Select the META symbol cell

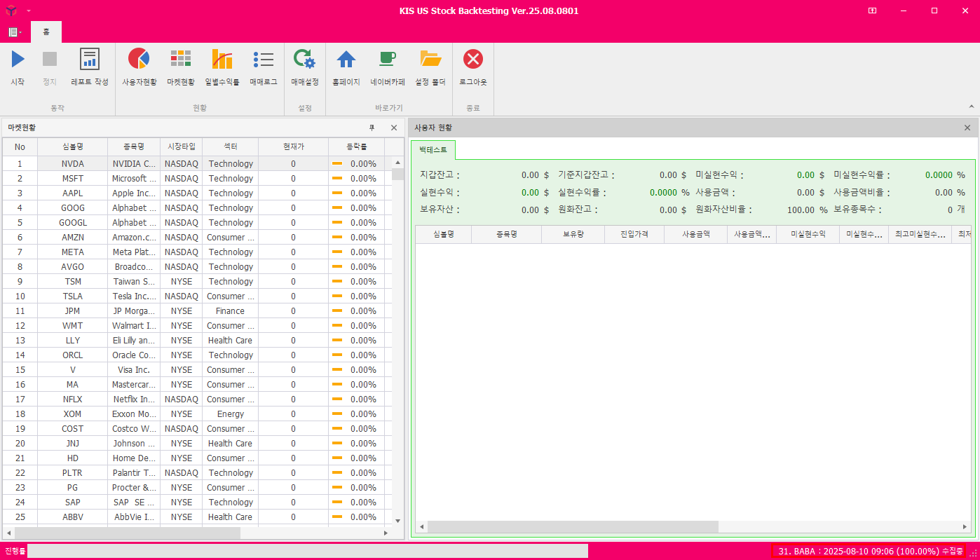pos(73,252)
